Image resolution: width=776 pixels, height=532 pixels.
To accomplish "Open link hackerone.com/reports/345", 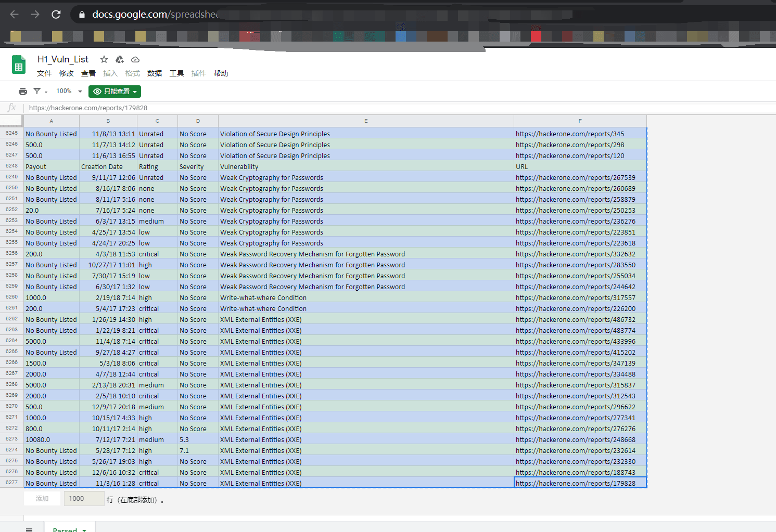I will click(570, 134).
